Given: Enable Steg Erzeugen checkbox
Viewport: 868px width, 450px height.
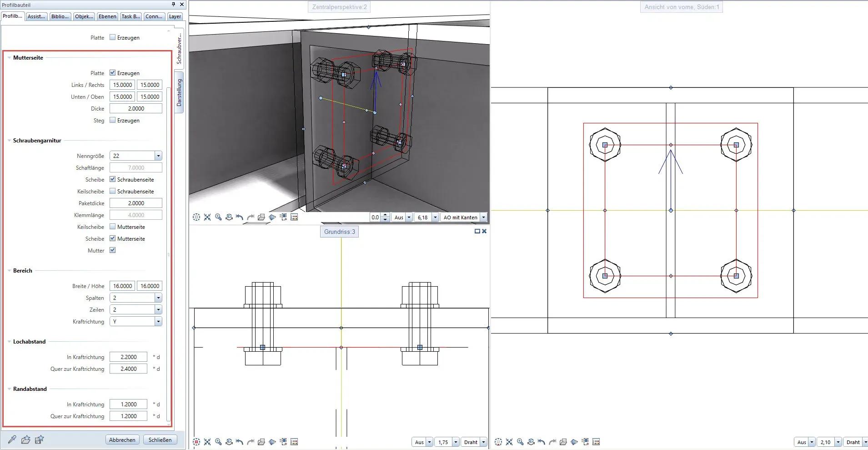Looking at the screenshot, I should click(112, 120).
